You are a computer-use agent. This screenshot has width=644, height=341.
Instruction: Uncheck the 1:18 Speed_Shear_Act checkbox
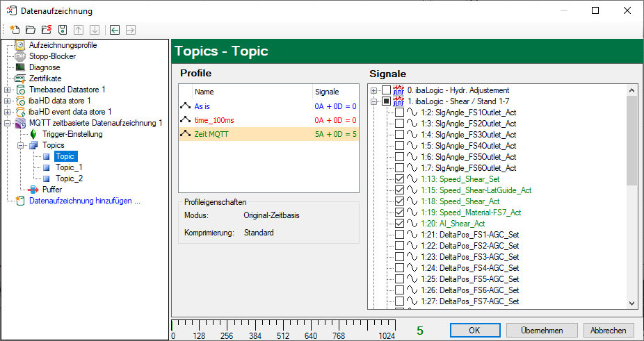[399, 201]
